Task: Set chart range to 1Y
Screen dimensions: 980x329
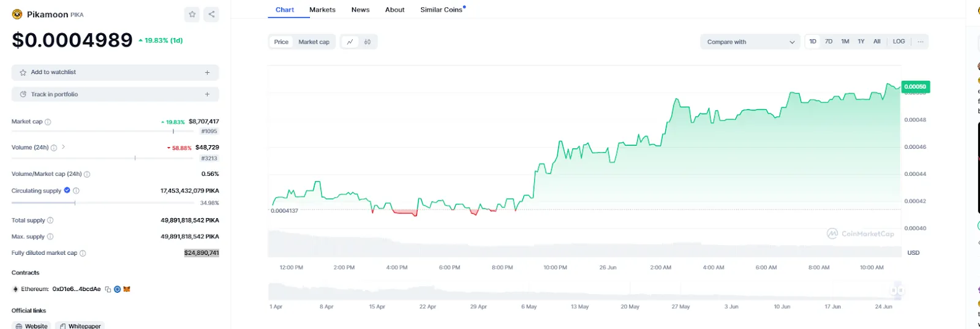Action: click(x=861, y=42)
